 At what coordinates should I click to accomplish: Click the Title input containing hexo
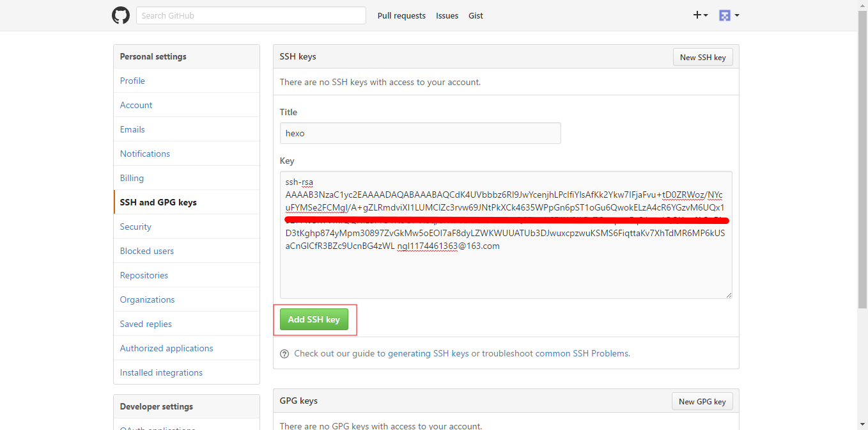(x=420, y=133)
